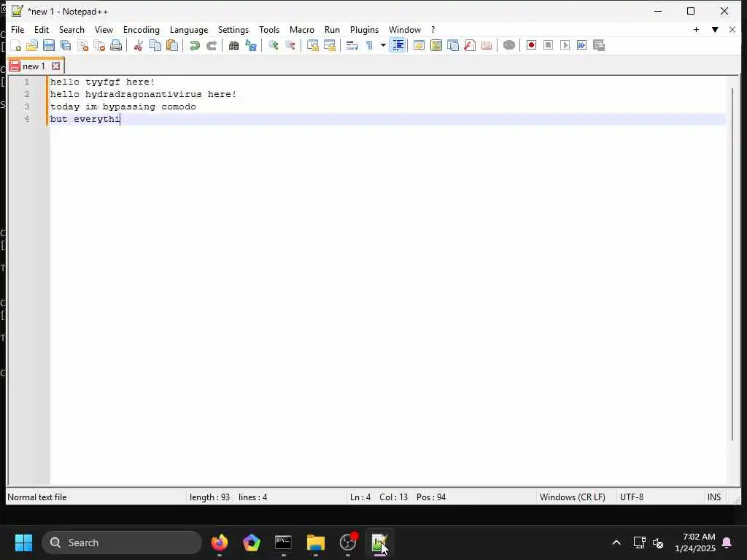Screen dimensions: 747x560
Task: Open Firefox from the taskbar
Action: [x=219, y=542]
